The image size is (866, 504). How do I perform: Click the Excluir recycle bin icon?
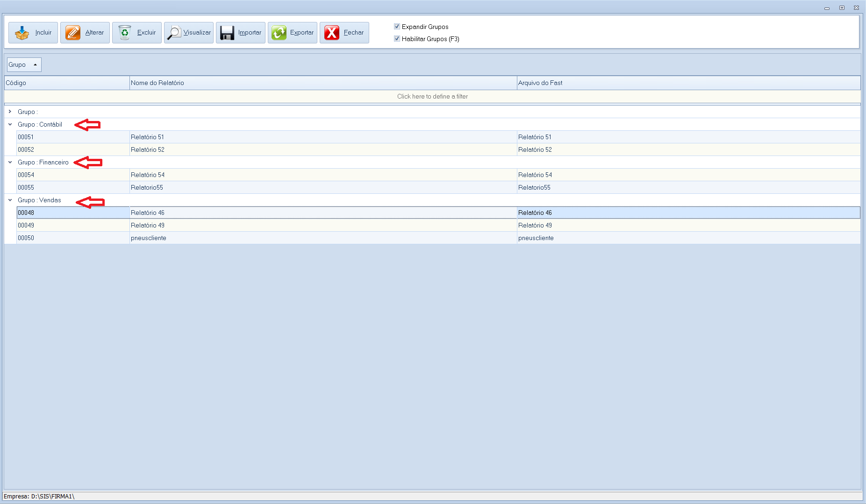[125, 33]
